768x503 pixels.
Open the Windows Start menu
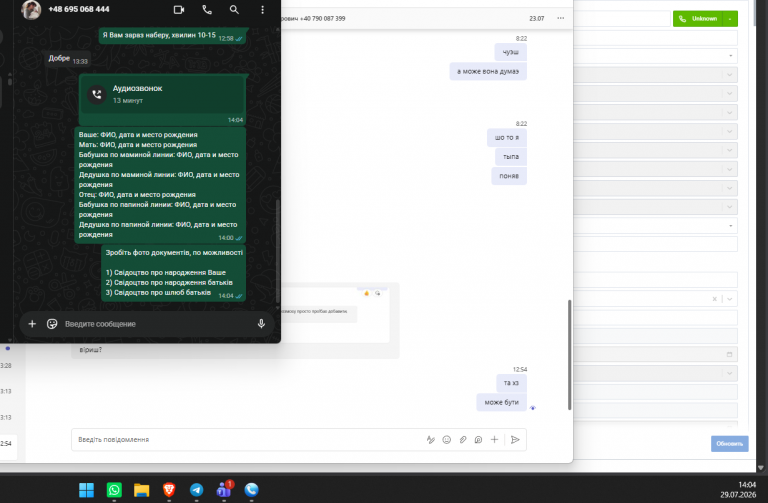[87, 490]
